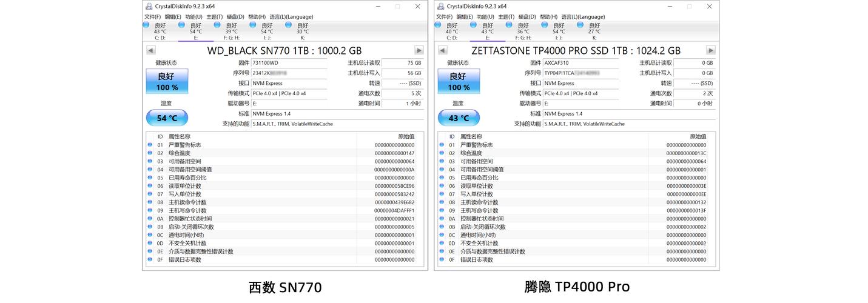Open 功能(U) menu in WD_BLACK SN770 window

point(193,16)
